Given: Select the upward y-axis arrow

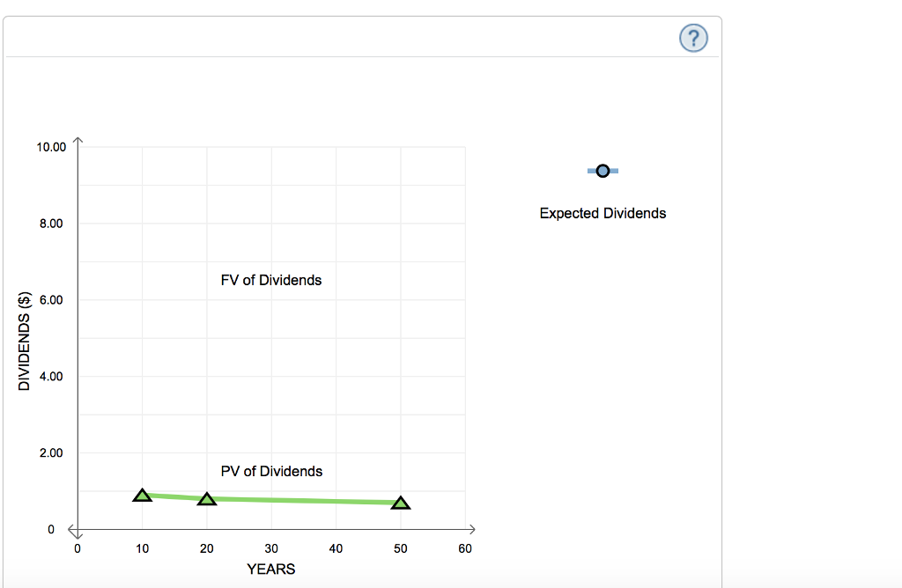Looking at the screenshot, I should [78, 139].
